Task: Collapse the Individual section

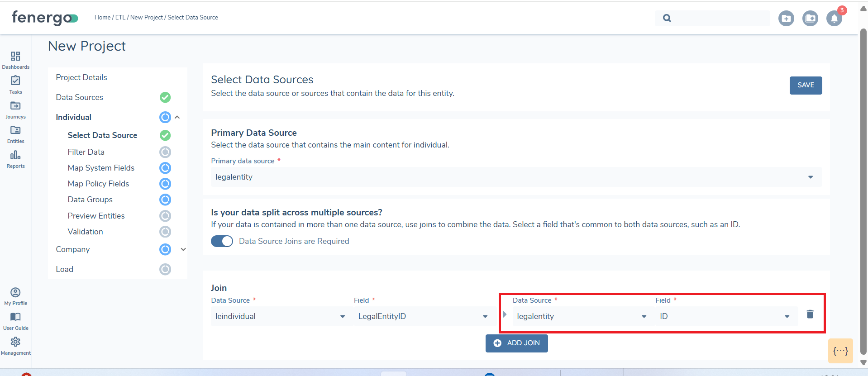Action: [x=177, y=117]
